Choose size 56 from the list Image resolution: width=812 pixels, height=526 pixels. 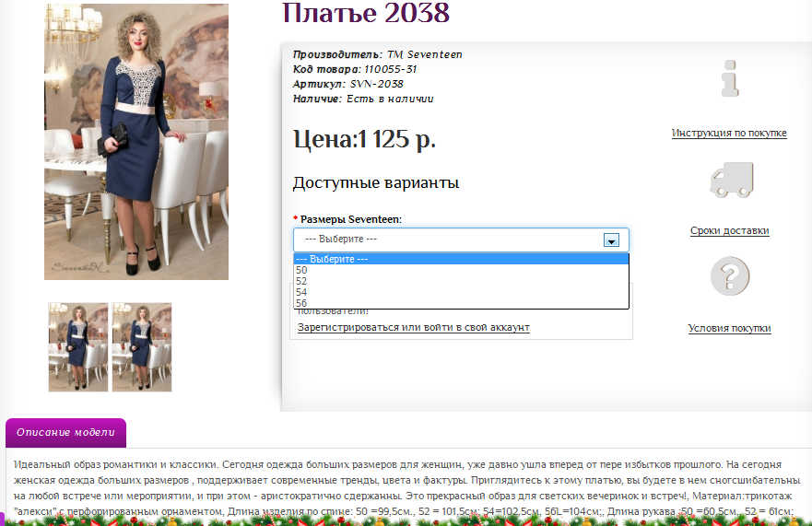pos(461,303)
